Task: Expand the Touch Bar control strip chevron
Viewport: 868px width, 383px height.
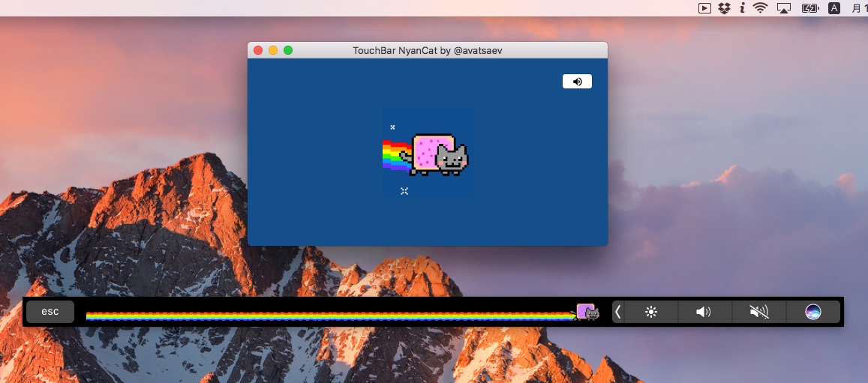Action: pyautogui.click(x=617, y=313)
